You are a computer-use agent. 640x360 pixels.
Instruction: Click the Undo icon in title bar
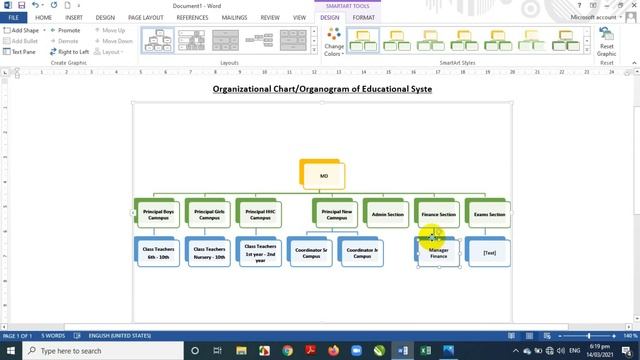click(x=36, y=5)
